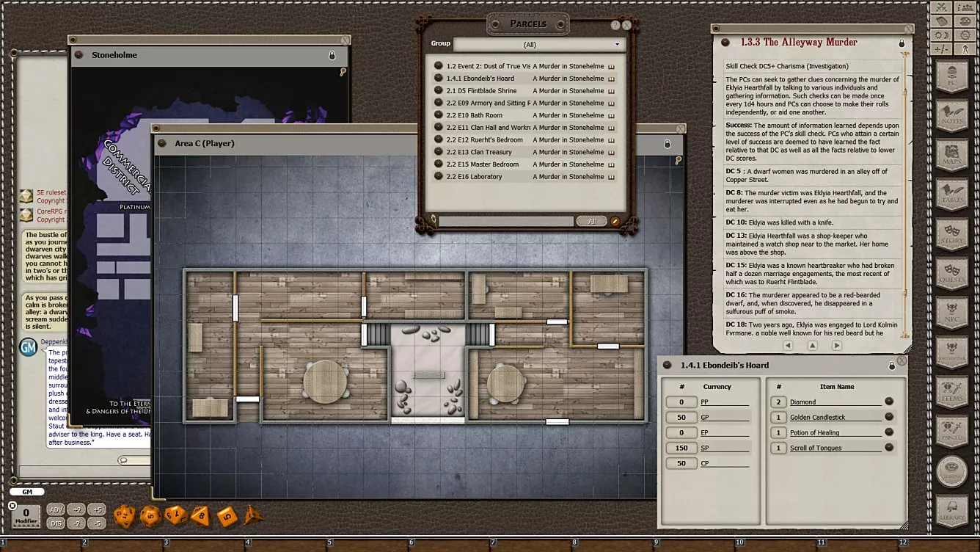The height and width of the screenshot is (552, 980).
Task: Select '1.4.1 Ebondeib's Hoard' parcel row
Action: [x=524, y=79]
